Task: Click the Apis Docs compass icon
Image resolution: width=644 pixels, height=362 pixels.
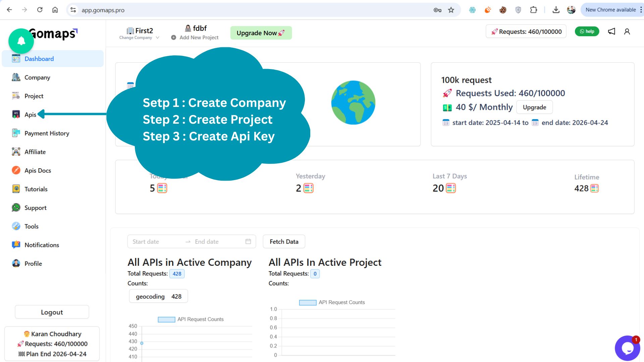Action: click(x=16, y=170)
